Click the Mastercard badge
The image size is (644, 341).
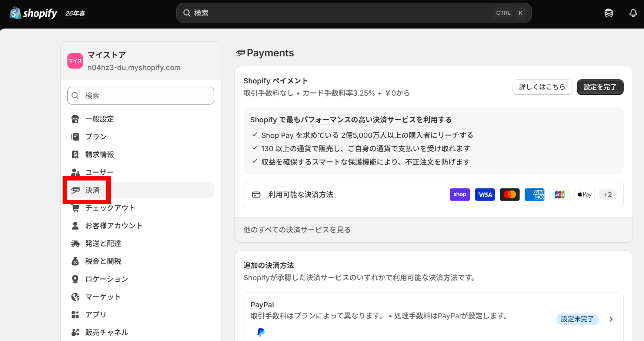510,195
